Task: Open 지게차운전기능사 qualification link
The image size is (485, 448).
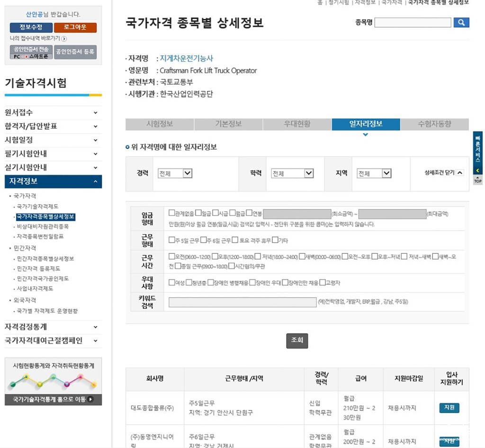Action: (x=187, y=58)
